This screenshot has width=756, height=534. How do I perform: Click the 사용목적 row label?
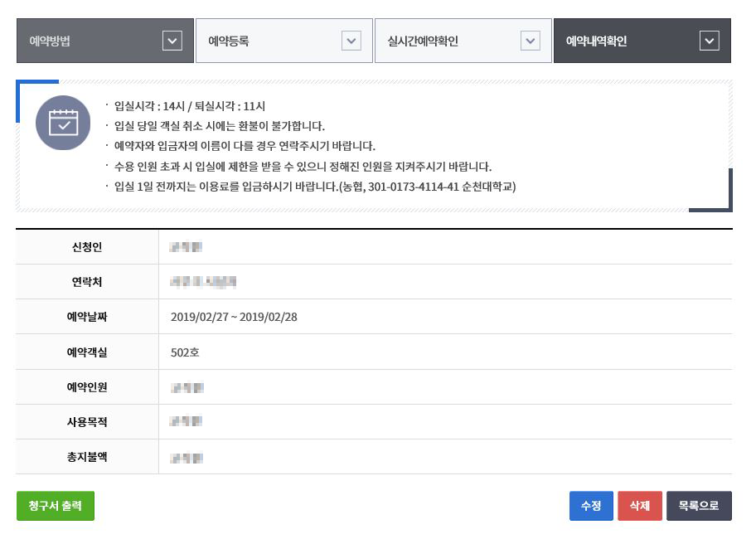[x=87, y=422]
